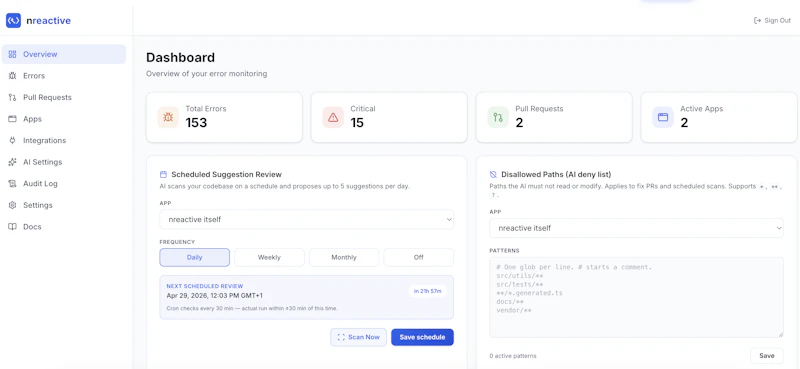
Task: Save the disallowed path patterns
Action: coord(767,356)
